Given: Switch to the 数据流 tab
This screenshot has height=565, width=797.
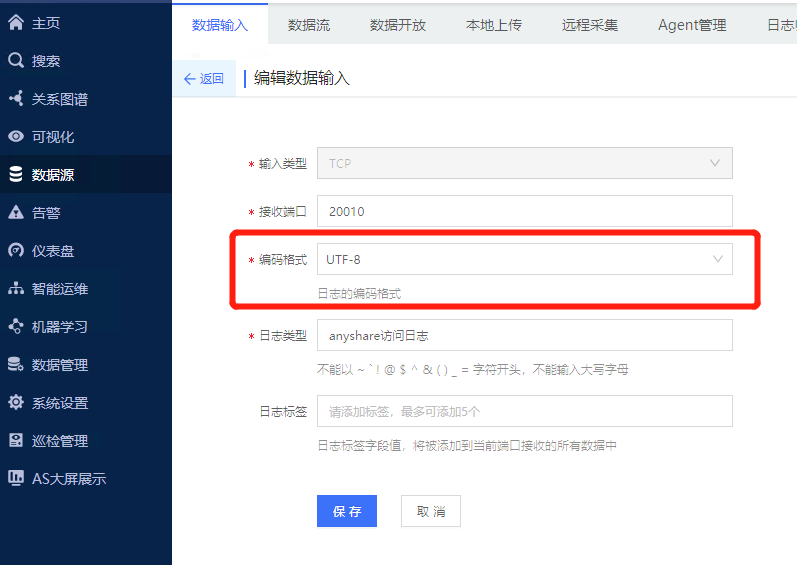Looking at the screenshot, I should [309, 25].
